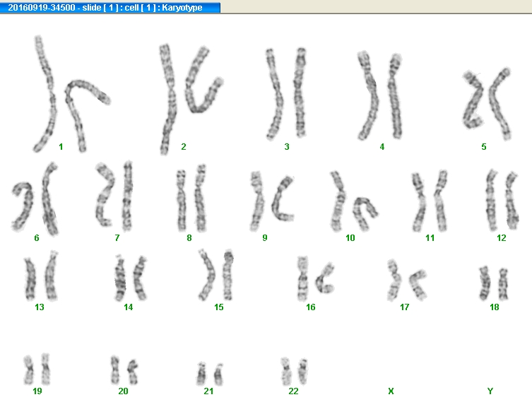Pick the left chromosome 13 homolog
The image size is (532, 414).
[30, 279]
